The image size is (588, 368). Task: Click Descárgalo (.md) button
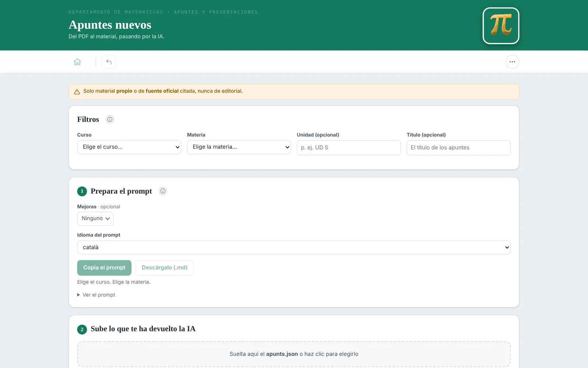tap(165, 268)
